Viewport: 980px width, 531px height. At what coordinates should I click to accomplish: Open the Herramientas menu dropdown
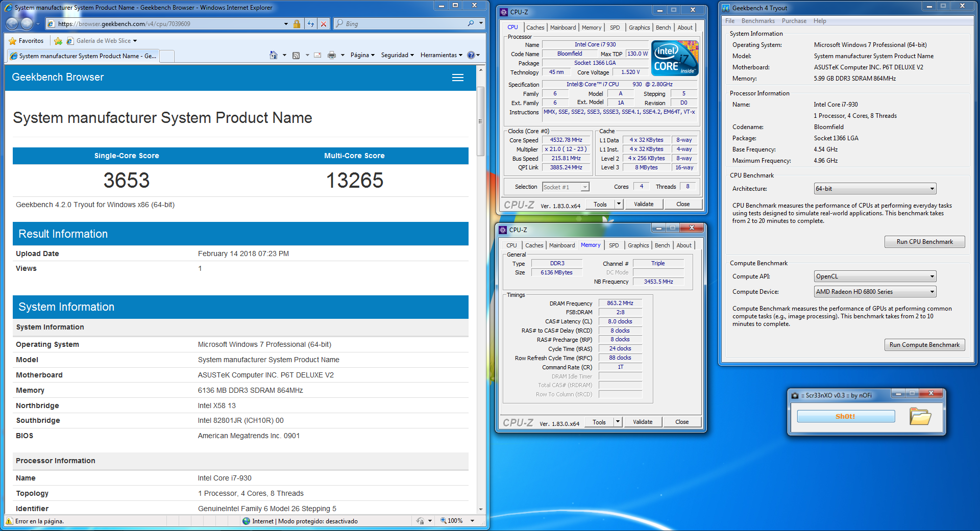(442, 55)
